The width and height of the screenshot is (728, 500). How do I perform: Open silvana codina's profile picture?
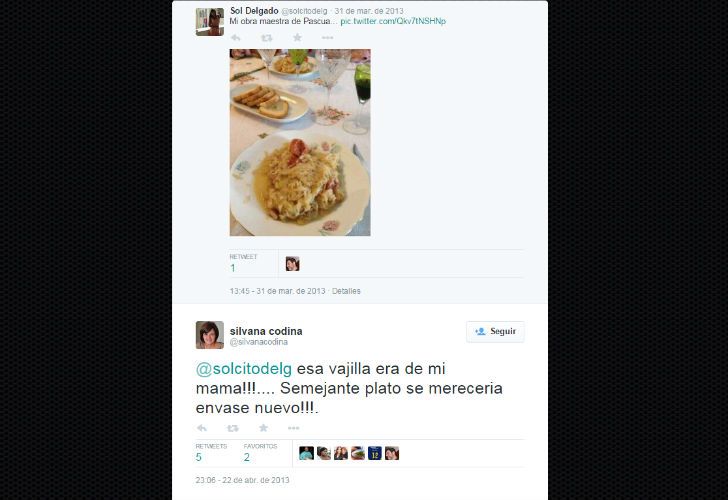[x=210, y=335]
